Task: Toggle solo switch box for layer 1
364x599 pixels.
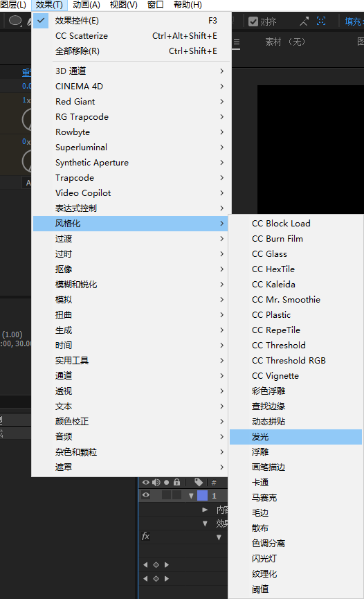Action: click(x=167, y=496)
